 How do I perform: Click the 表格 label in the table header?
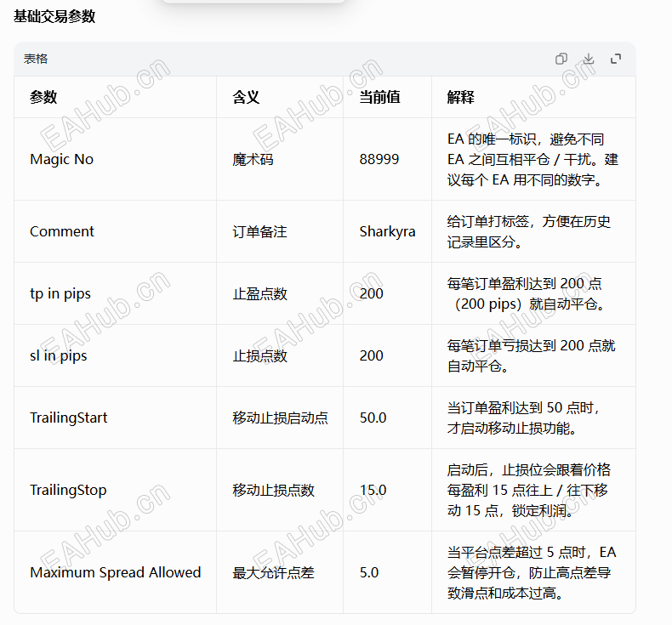click(x=36, y=59)
